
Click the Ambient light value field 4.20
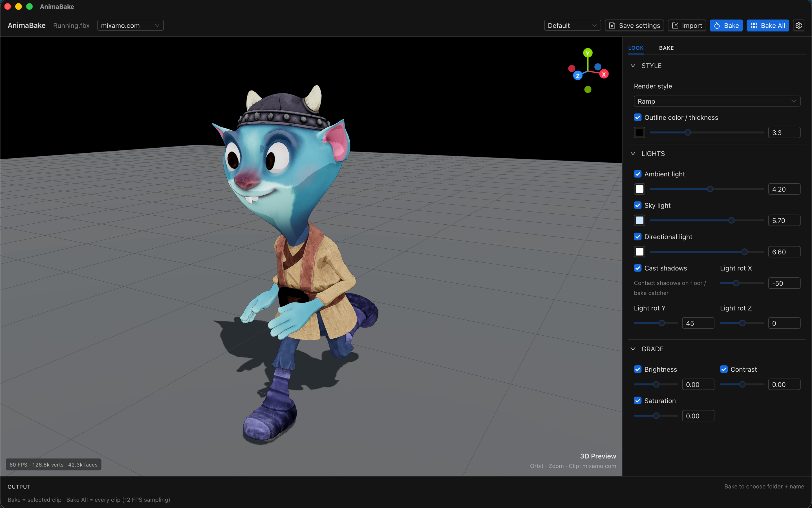tap(784, 189)
